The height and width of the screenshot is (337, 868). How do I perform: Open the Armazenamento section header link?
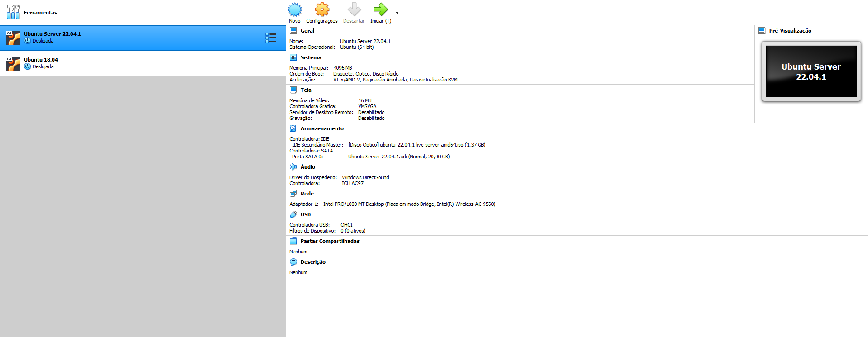pos(322,128)
